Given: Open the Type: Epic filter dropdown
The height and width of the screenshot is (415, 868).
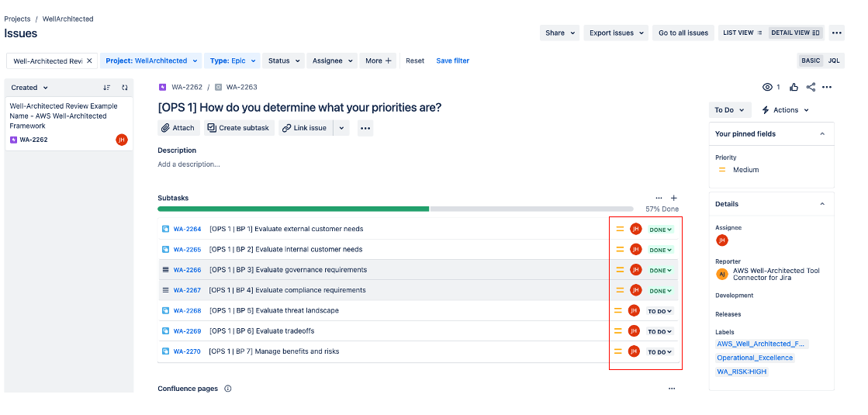Looking at the screenshot, I should [x=232, y=61].
